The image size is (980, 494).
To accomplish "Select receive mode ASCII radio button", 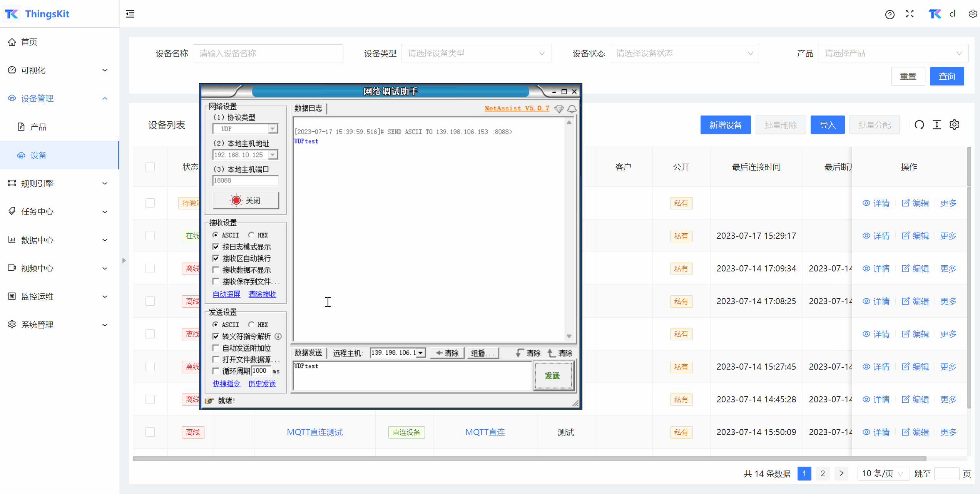I will (216, 235).
